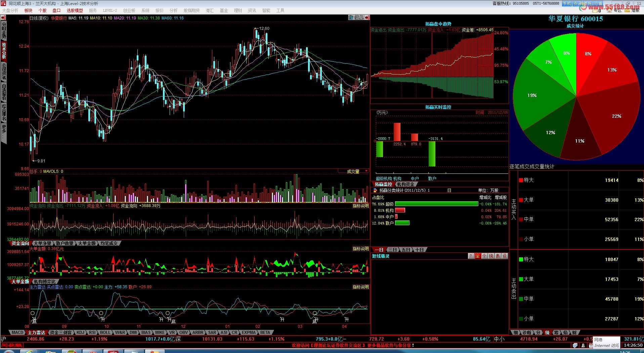Click the 细 tab at bottom right
The height and width of the screenshot is (353, 644).
coord(516,333)
